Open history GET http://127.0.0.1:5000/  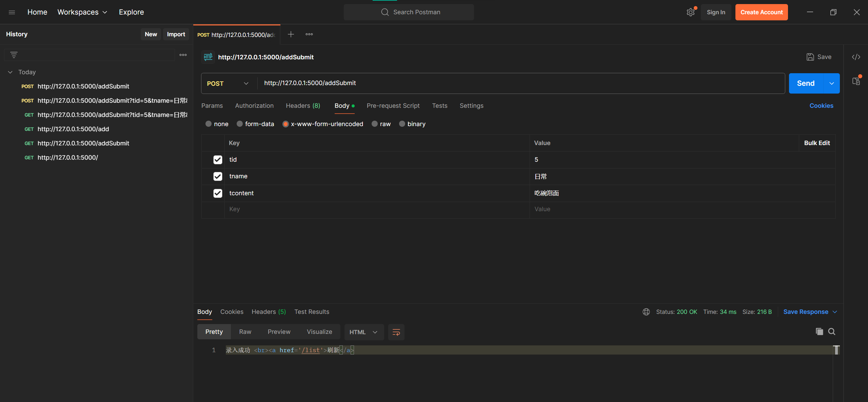pos(68,158)
